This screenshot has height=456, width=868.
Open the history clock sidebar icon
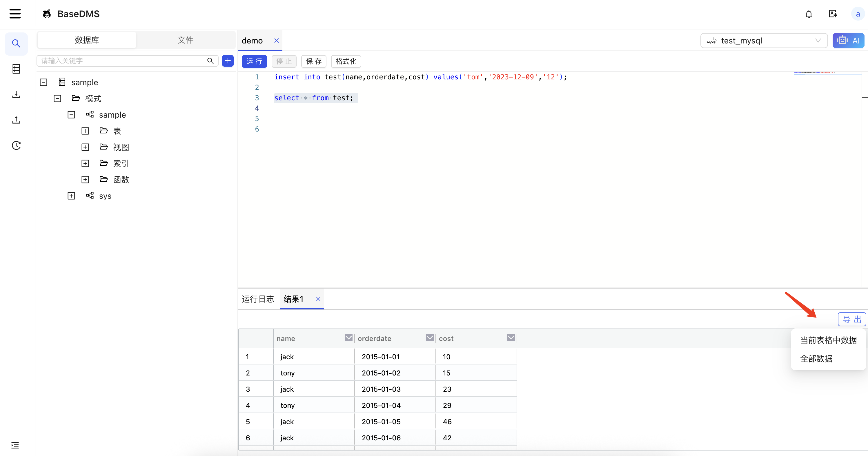tap(16, 145)
